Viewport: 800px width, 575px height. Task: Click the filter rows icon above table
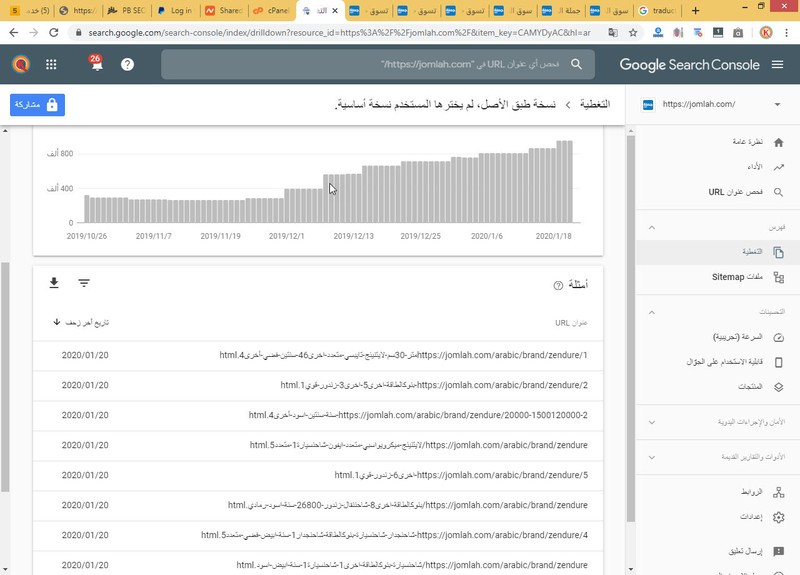tap(84, 283)
